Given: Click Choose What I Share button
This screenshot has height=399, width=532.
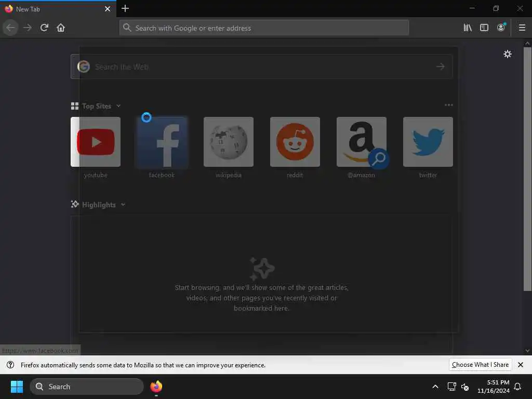Looking at the screenshot, I should click(x=480, y=365).
